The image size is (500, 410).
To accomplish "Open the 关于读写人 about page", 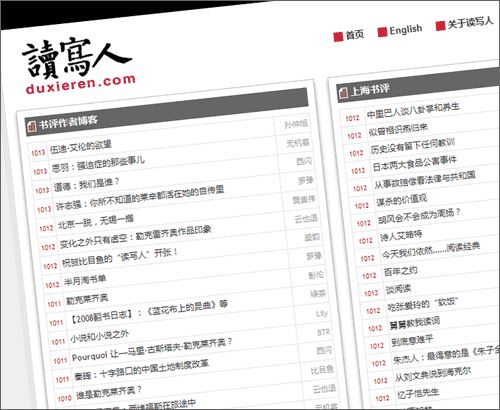I will point(470,23).
